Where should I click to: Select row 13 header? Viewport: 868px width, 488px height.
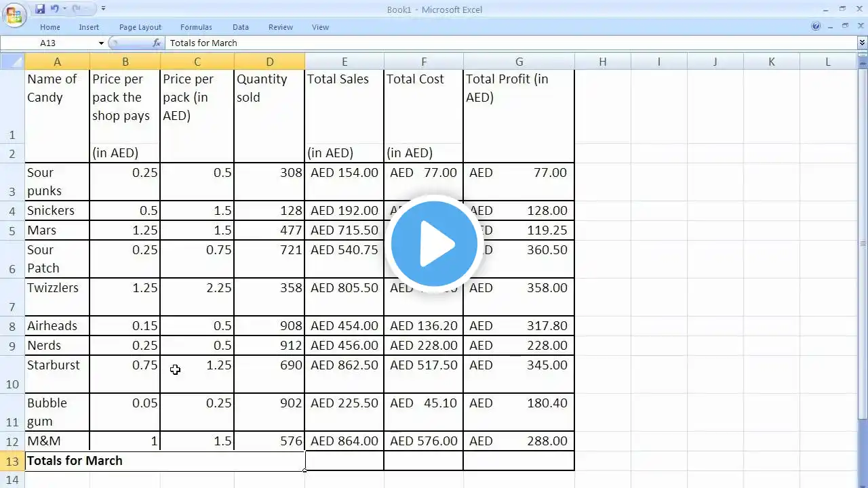[x=12, y=461]
